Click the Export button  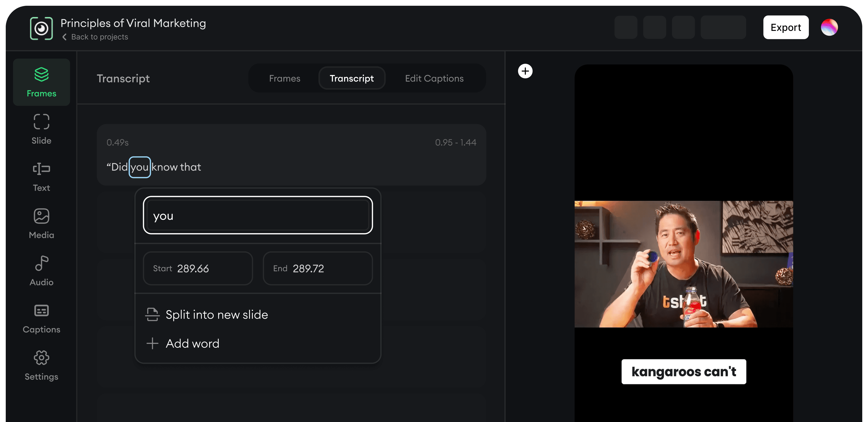[785, 27]
